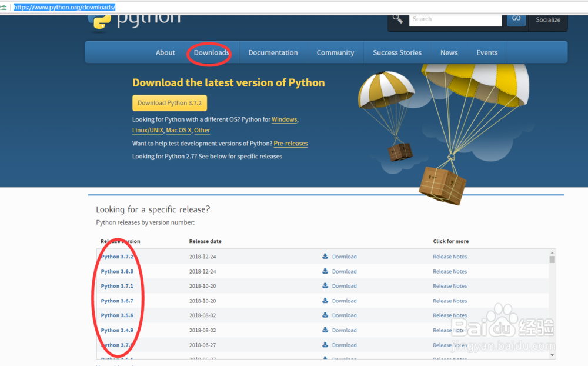The image size is (588, 366).
Task: Open the Downloads menu
Action: (x=211, y=52)
